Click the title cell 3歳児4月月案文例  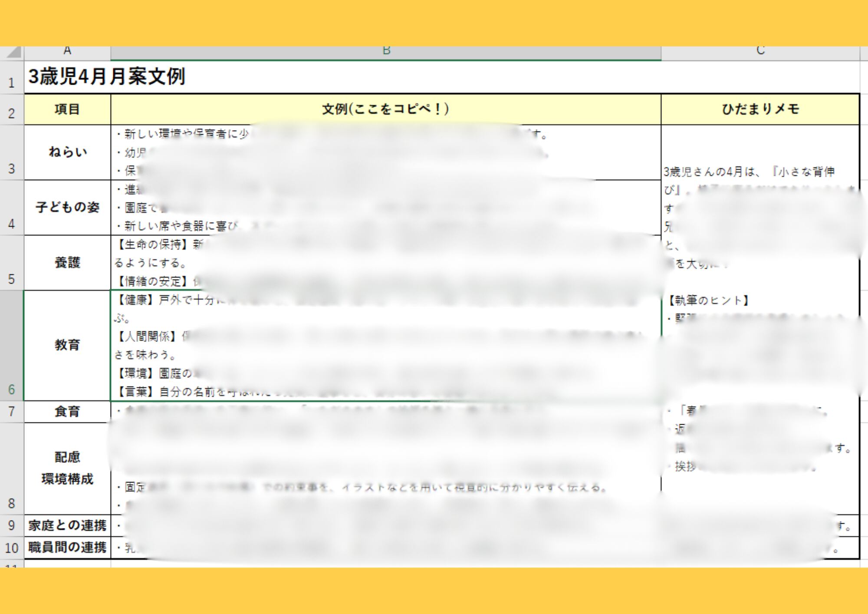point(107,77)
